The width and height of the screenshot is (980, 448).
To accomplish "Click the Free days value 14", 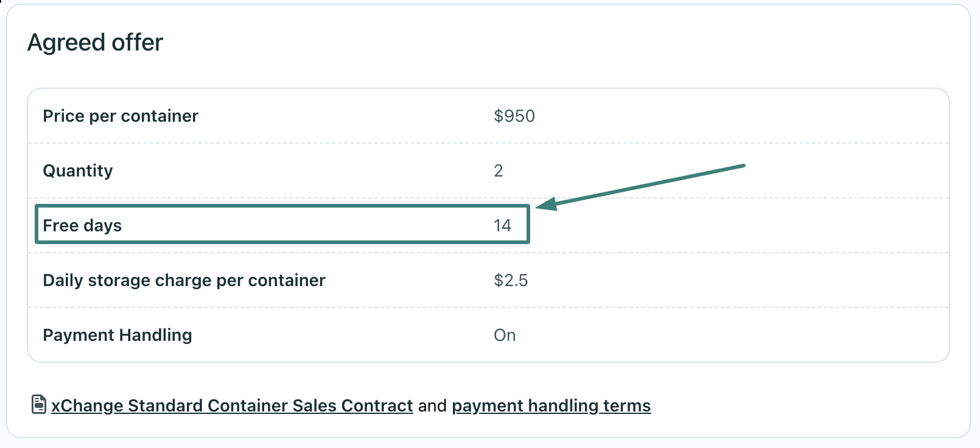I will coord(502,225).
